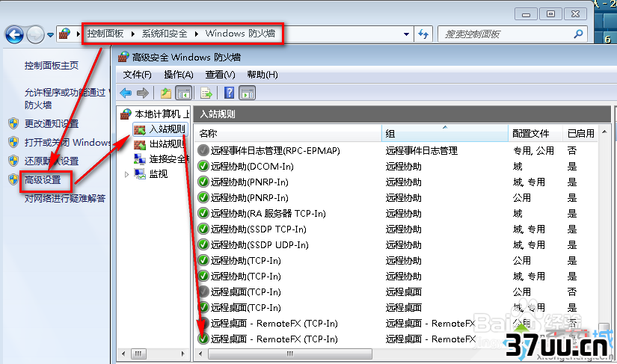
Task: Select 控制面板 breadcrumb in address bar
Action: pos(105,34)
